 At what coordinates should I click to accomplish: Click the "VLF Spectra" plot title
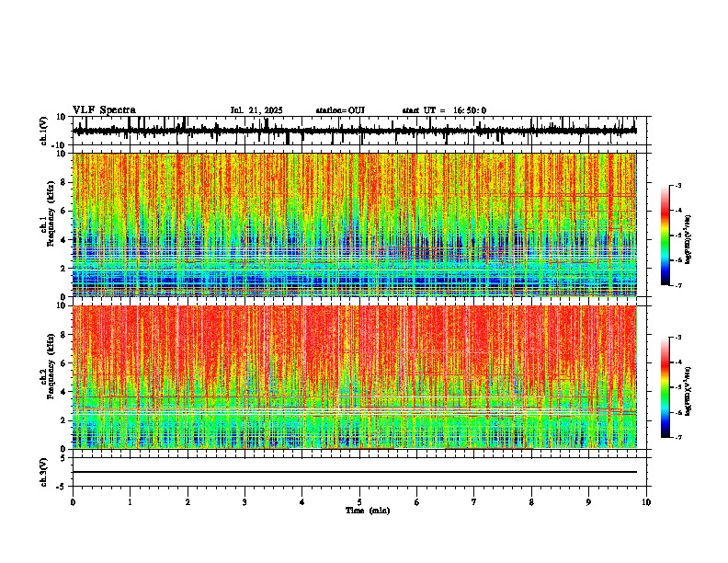click(104, 110)
